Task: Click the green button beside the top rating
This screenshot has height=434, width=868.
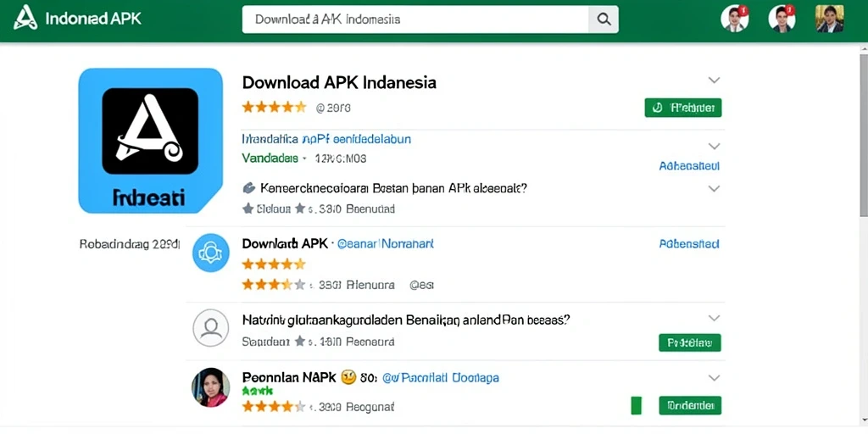Action: pyautogui.click(x=683, y=108)
